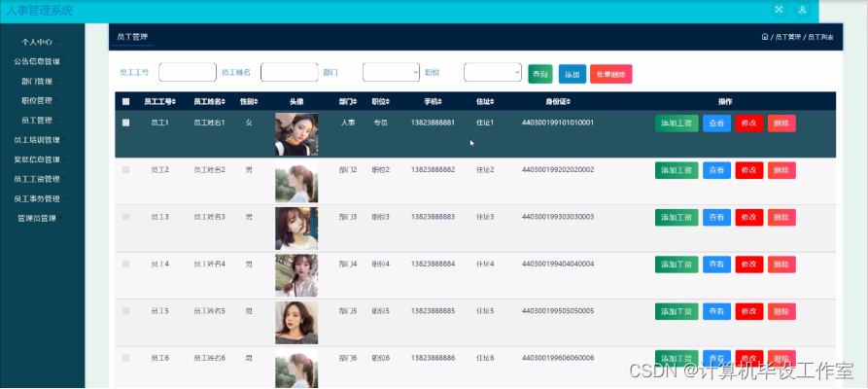Click into the 员工工号 search field

point(187,72)
